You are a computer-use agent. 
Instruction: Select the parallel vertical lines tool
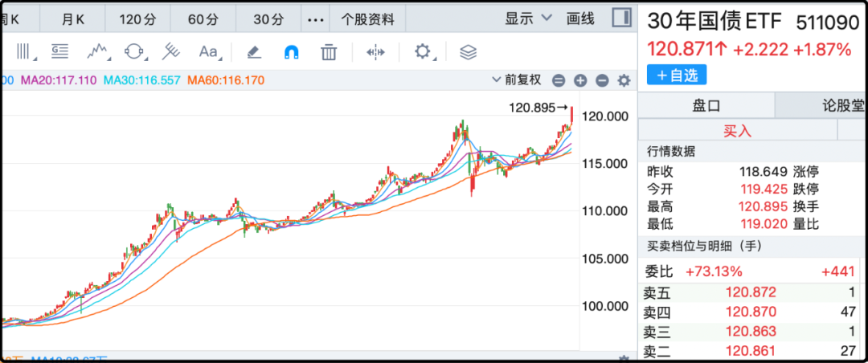23,52
